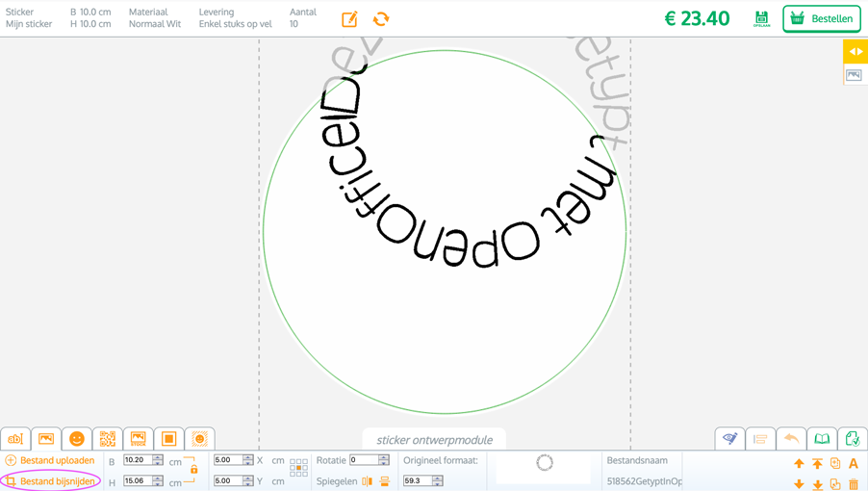Increase width B with stepper up
Image resolution: width=868 pixels, height=491 pixels.
coord(158,458)
